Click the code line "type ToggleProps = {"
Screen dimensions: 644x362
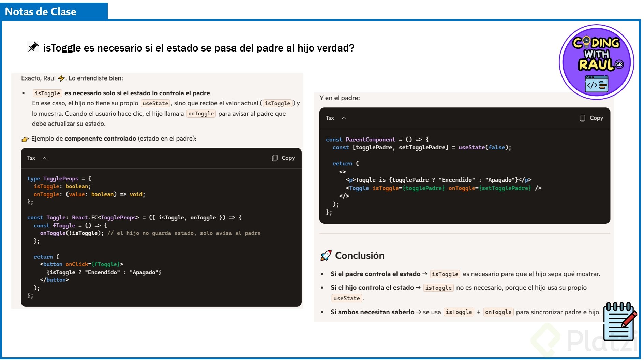click(x=59, y=178)
